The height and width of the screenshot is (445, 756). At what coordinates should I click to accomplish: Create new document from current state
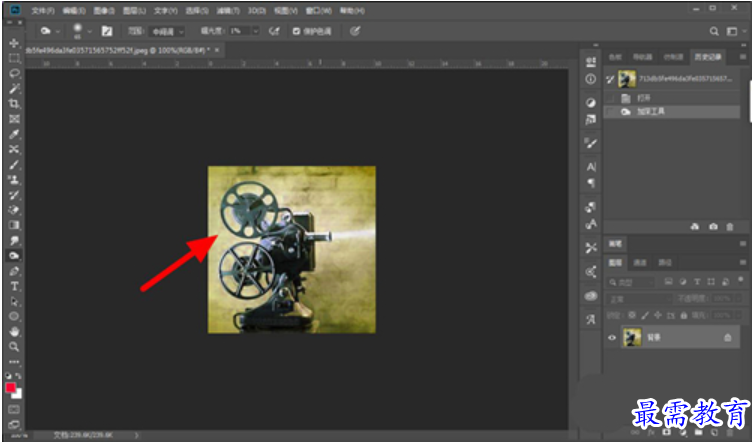pyautogui.click(x=695, y=227)
